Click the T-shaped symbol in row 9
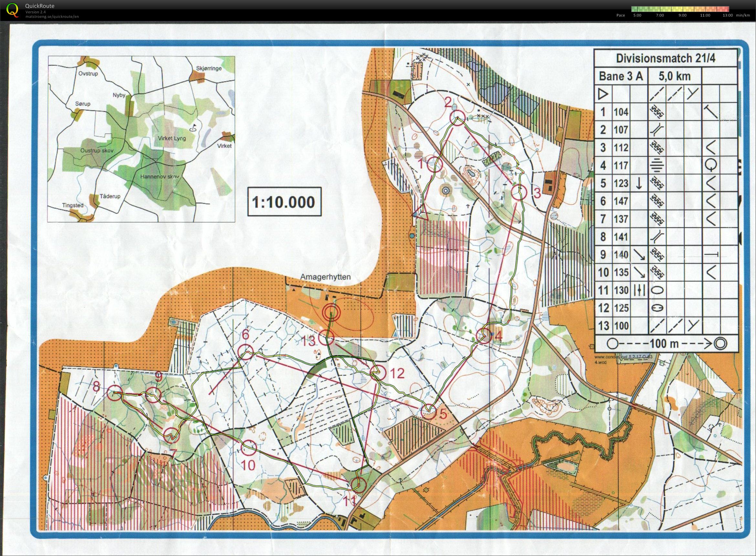 pos(710,255)
